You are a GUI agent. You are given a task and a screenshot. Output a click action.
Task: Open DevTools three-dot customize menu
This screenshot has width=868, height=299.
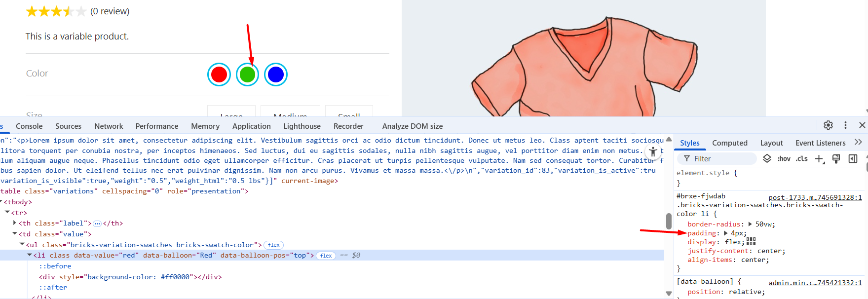click(845, 125)
